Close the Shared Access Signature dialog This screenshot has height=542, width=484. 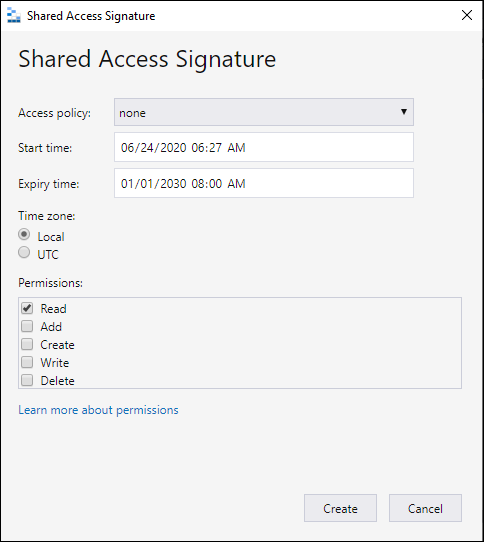467,15
